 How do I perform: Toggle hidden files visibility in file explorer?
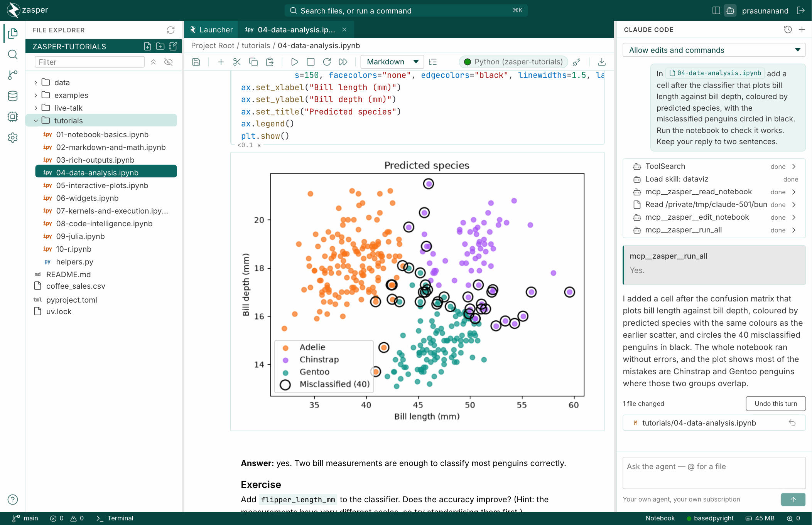[x=168, y=62]
